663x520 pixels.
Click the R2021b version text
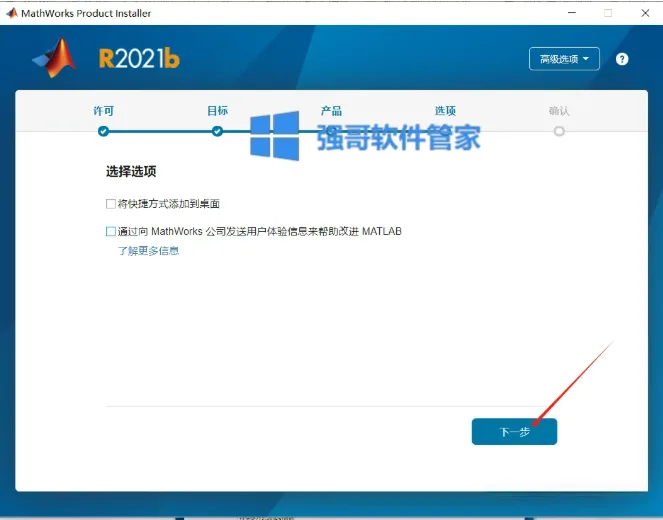[139, 58]
